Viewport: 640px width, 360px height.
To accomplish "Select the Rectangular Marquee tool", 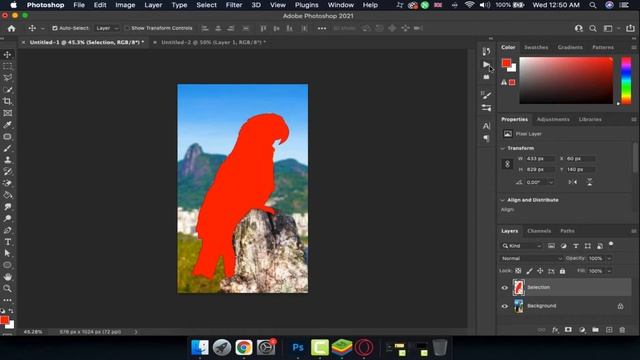I will (x=7, y=66).
